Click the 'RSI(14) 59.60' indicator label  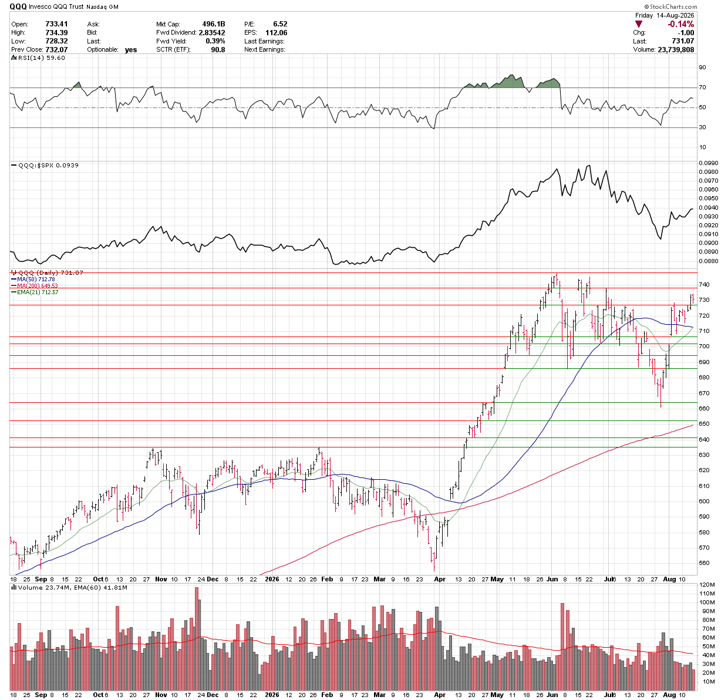[41, 58]
